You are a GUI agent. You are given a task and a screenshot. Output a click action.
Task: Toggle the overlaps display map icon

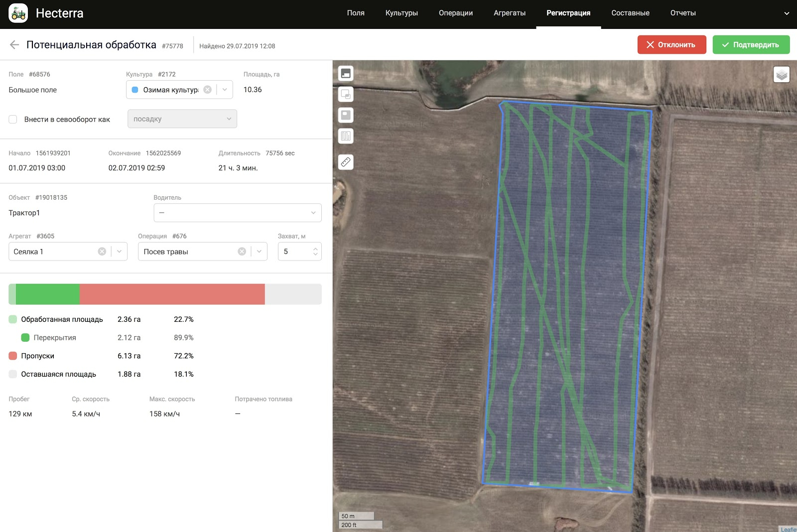click(x=346, y=94)
